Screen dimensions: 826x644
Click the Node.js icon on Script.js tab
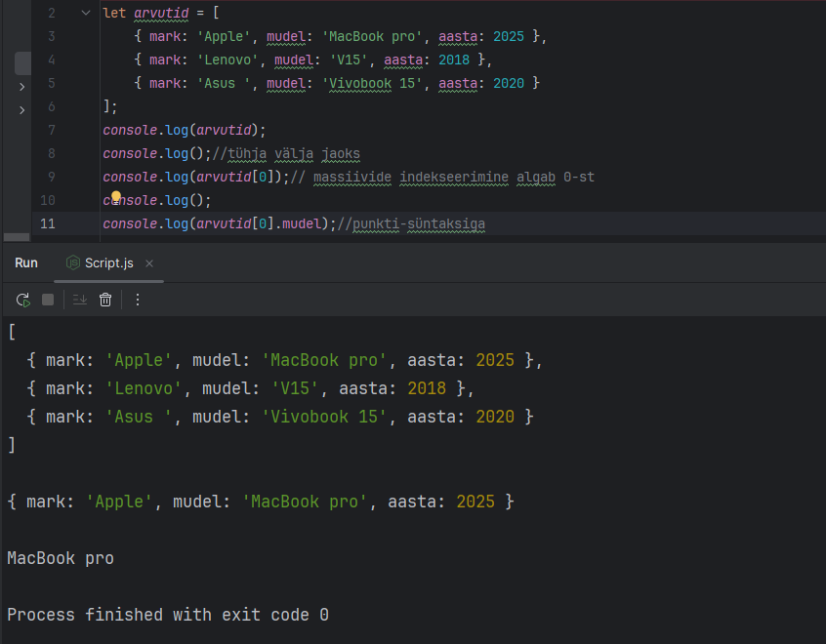click(x=72, y=263)
